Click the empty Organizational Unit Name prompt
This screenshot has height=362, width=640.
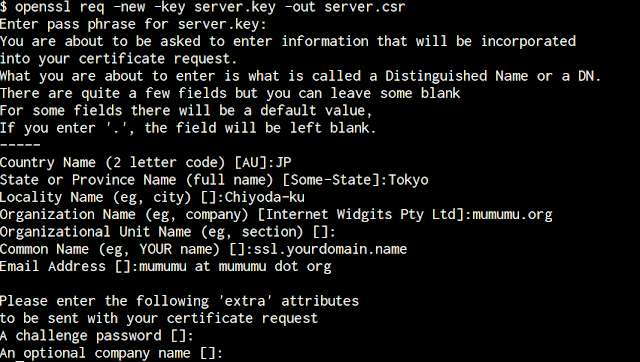168,232
